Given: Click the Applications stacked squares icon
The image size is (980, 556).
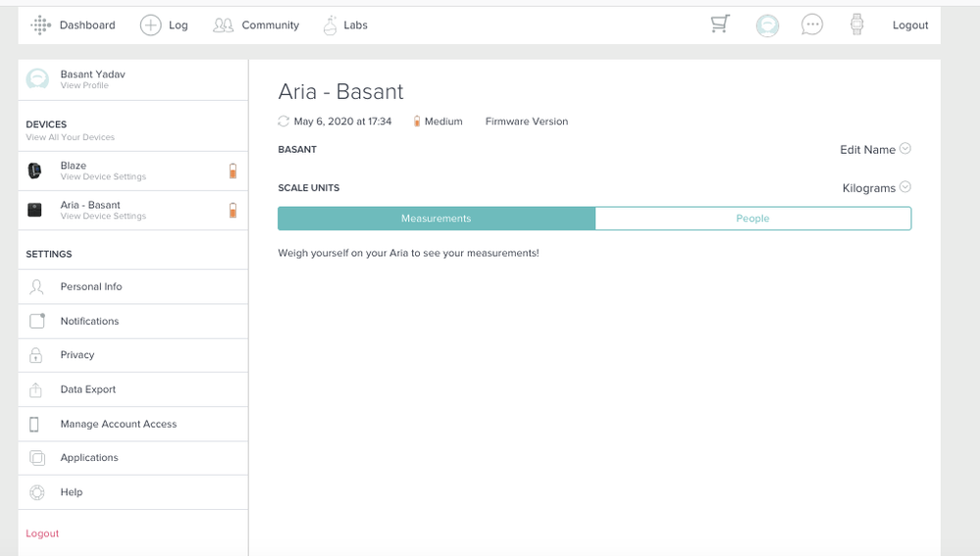Looking at the screenshot, I should tap(37, 458).
